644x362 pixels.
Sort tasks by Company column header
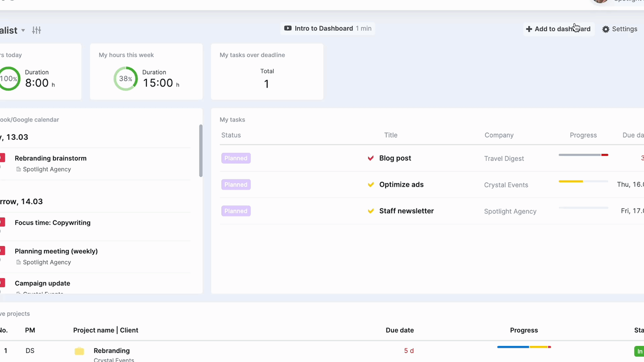click(x=499, y=135)
